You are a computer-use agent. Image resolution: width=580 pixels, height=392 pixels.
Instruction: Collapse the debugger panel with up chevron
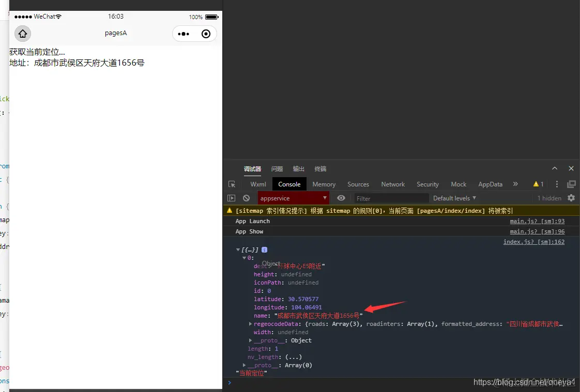[555, 168]
